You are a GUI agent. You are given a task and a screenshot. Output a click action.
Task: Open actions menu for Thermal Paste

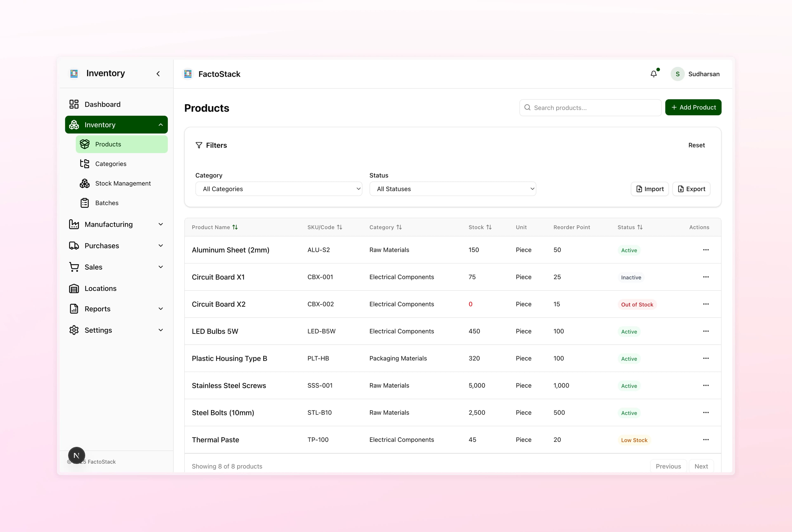point(706,439)
